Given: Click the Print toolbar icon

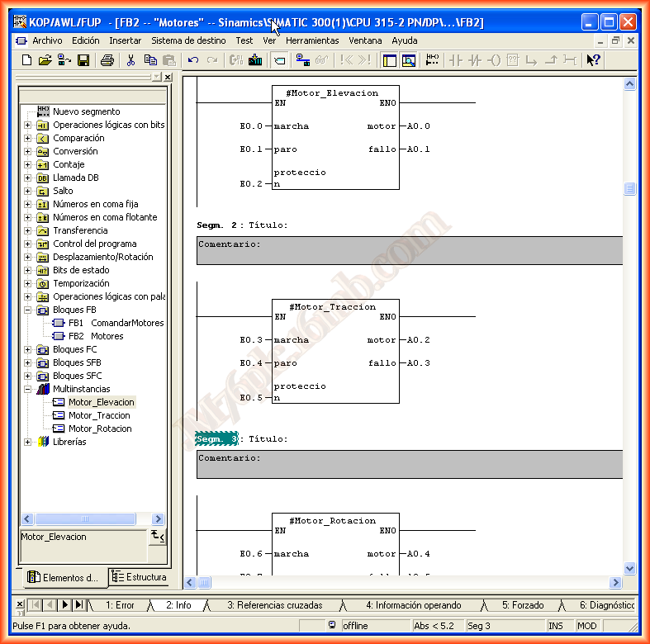Looking at the screenshot, I should pos(107,59).
